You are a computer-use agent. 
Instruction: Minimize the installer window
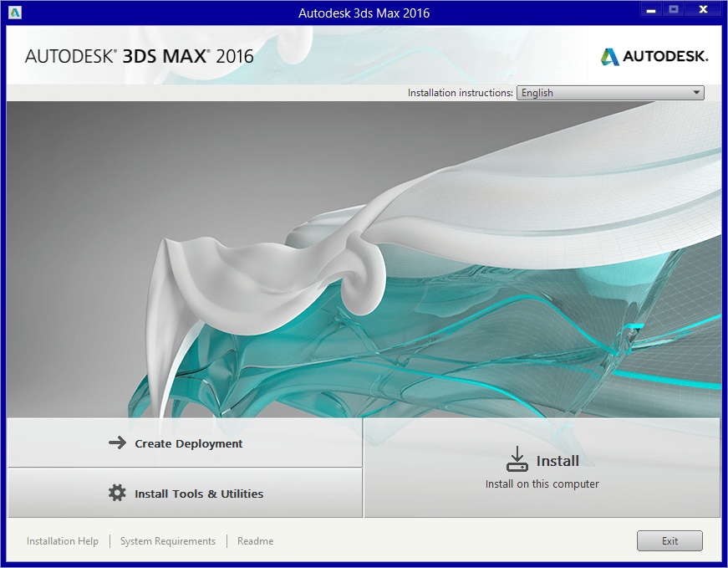pos(650,11)
